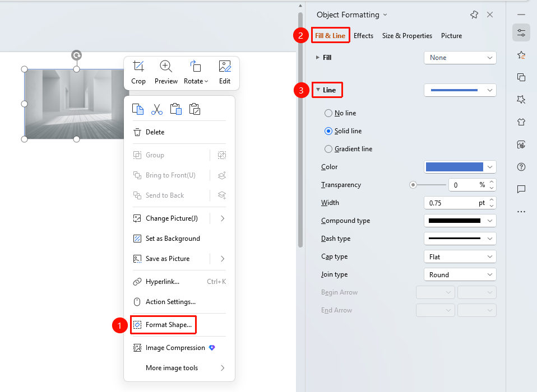
Task: Click the rotation handle above the picture
Action: point(76,55)
